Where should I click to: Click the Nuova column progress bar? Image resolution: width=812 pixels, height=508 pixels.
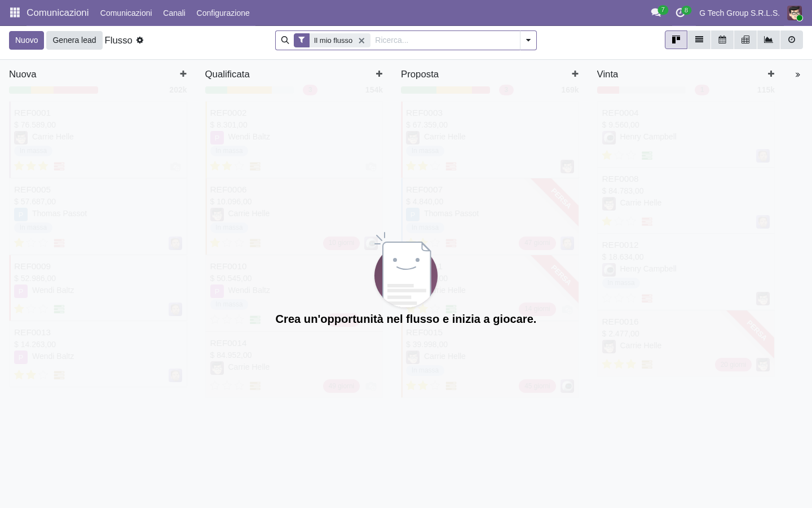point(54,90)
